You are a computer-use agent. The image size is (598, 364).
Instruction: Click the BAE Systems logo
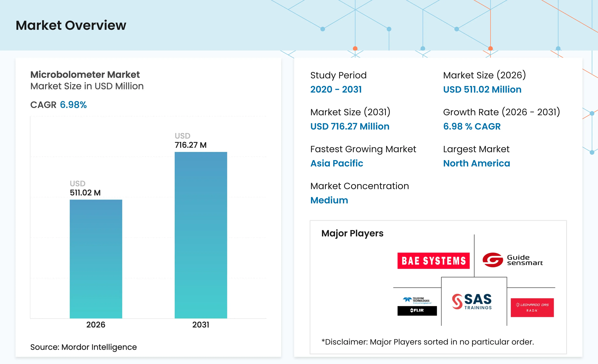pyautogui.click(x=433, y=261)
